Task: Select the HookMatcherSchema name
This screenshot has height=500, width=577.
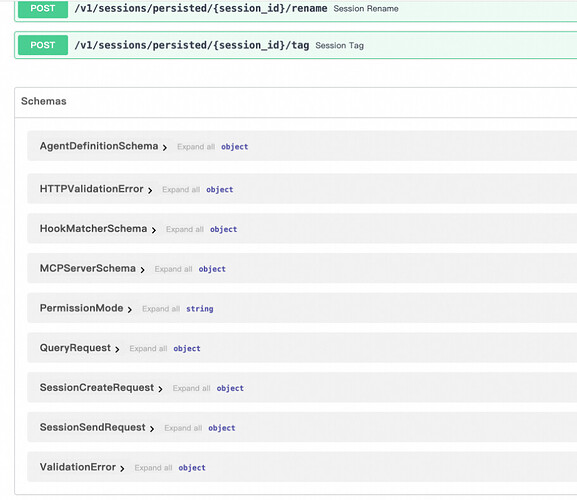Action: pyautogui.click(x=93, y=228)
